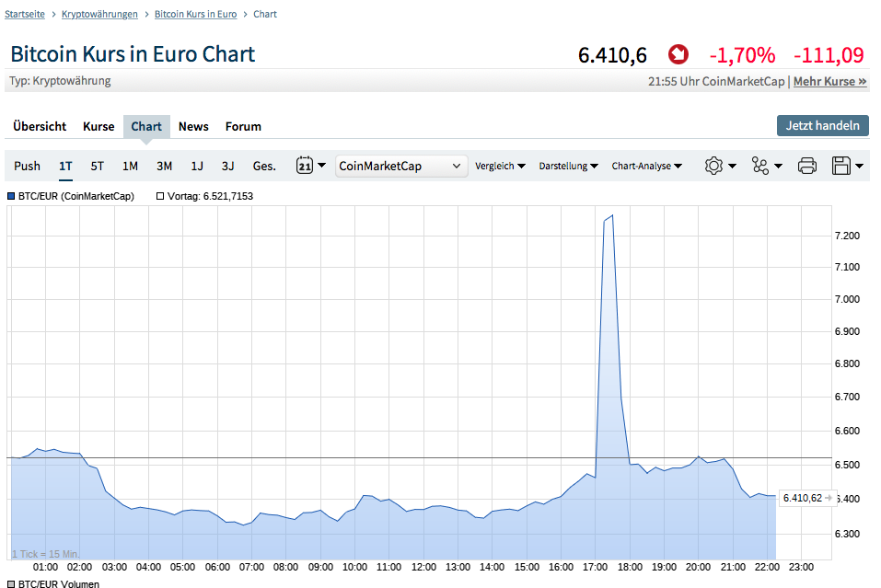Click the Typ: Kryptowährung label
Image resolution: width=881 pixels, height=588 pixels.
click(x=60, y=81)
